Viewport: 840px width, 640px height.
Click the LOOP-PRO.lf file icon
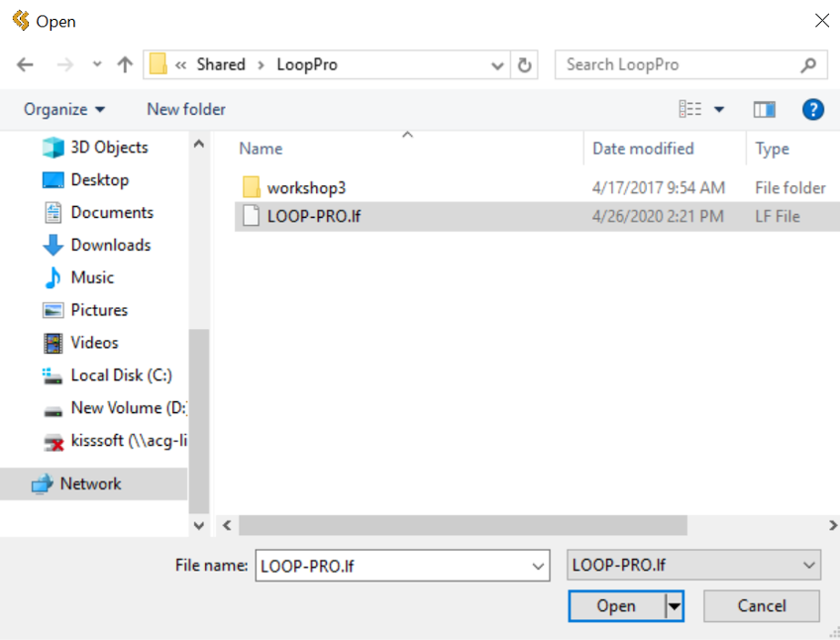(251, 216)
